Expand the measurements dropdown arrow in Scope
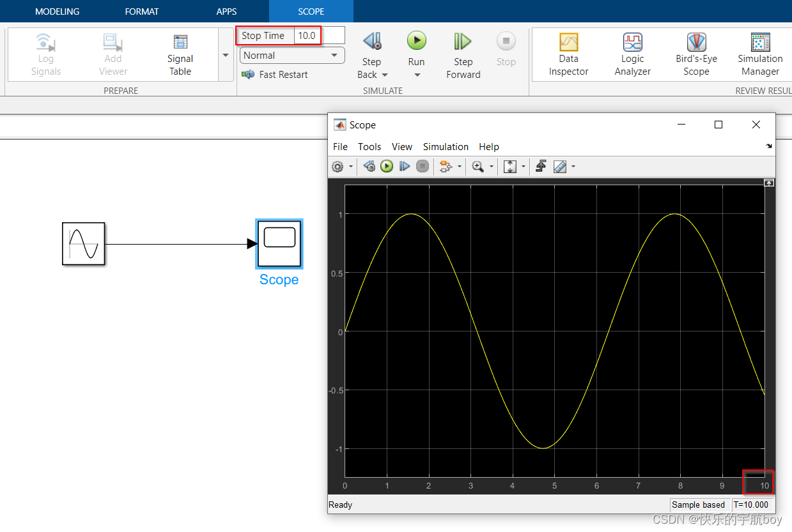 click(x=573, y=167)
